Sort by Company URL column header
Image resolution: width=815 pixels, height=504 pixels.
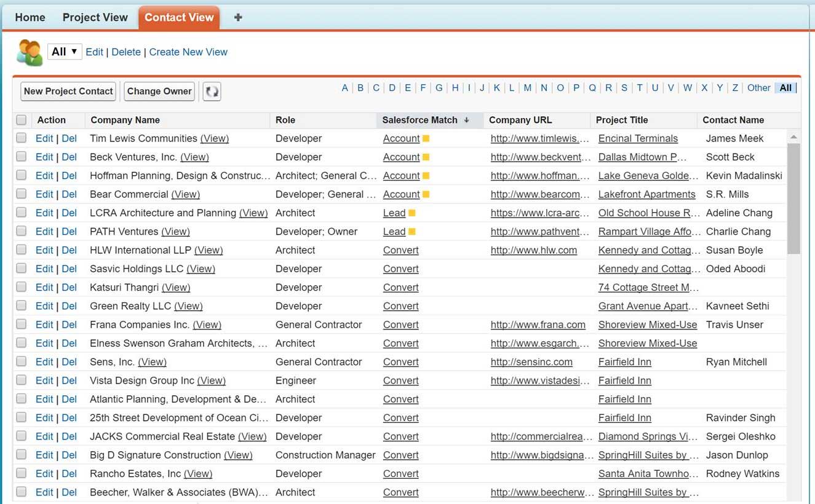click(520, 120)
